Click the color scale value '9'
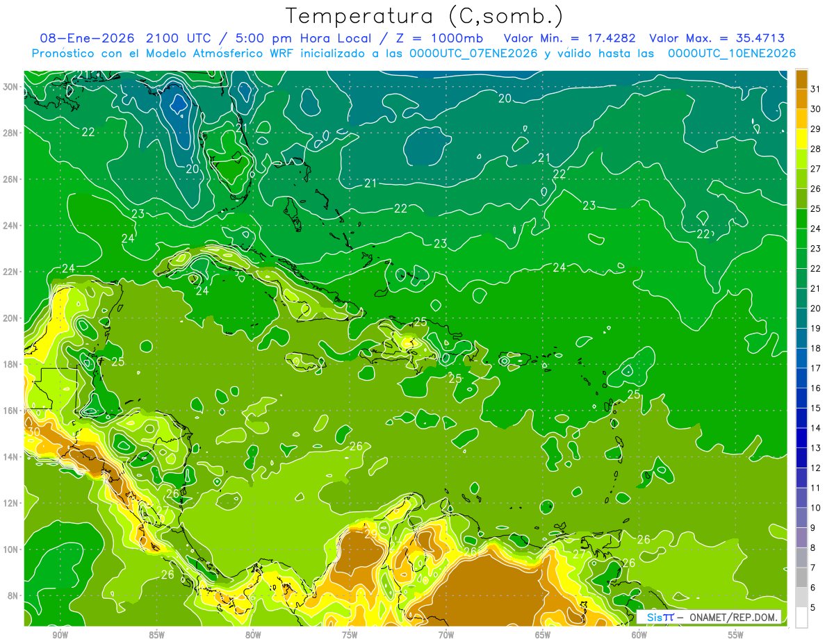834x644 pixels. [813, 528]
